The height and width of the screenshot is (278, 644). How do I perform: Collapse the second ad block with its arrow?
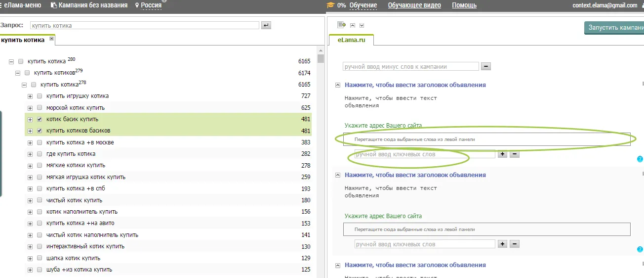pos(338,175)
